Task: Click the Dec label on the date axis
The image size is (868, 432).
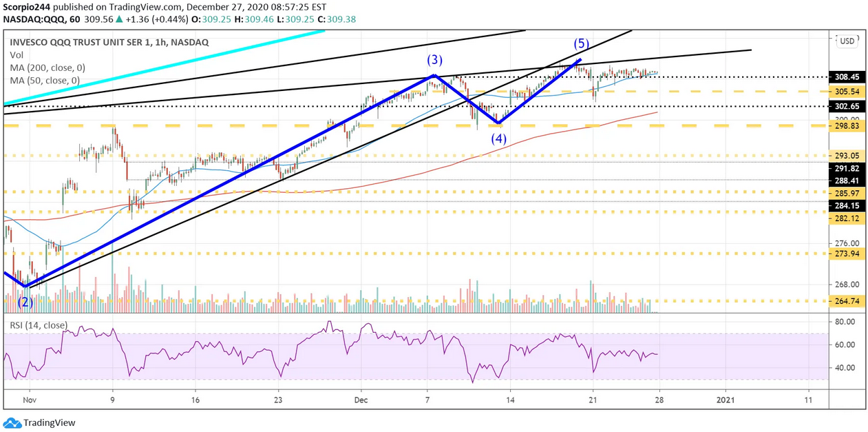Action: (361, 400)
